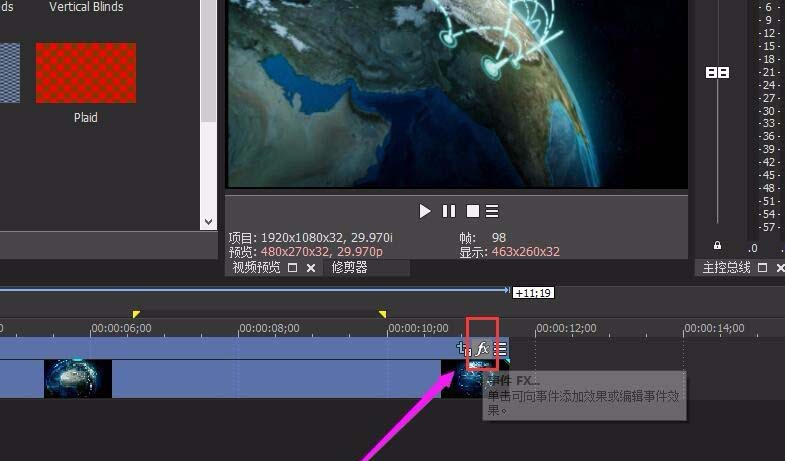Play the video preview
785x461 pixels.
tap(425, 211)
